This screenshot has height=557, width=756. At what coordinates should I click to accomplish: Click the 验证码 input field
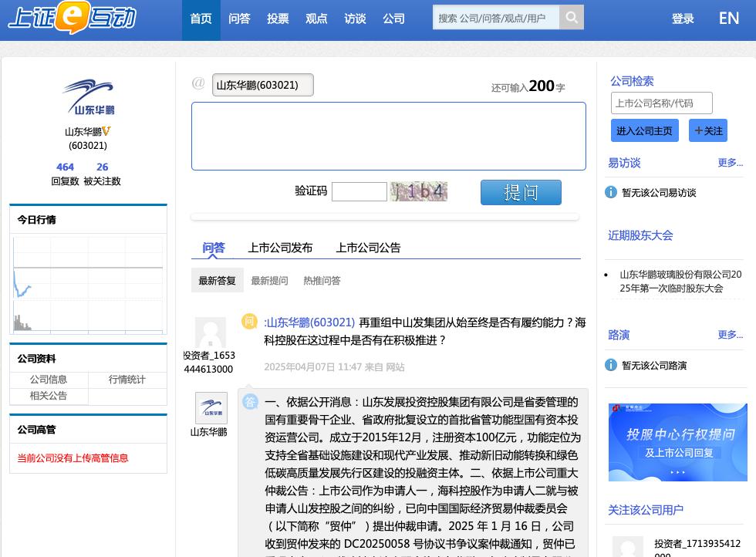[x=359, y=191]
